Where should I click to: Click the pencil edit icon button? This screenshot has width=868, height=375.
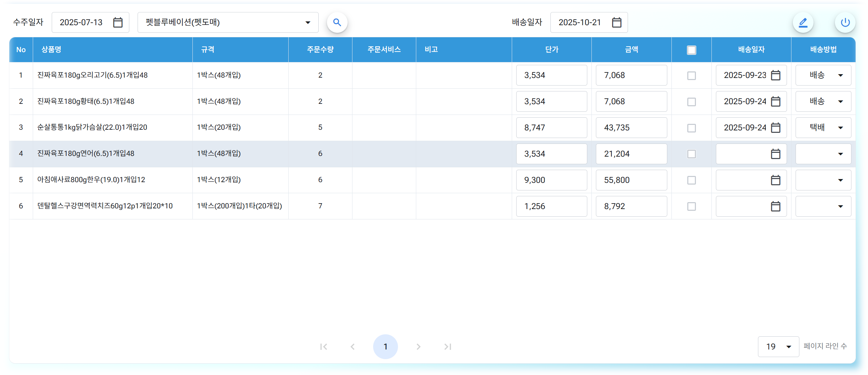803,22
